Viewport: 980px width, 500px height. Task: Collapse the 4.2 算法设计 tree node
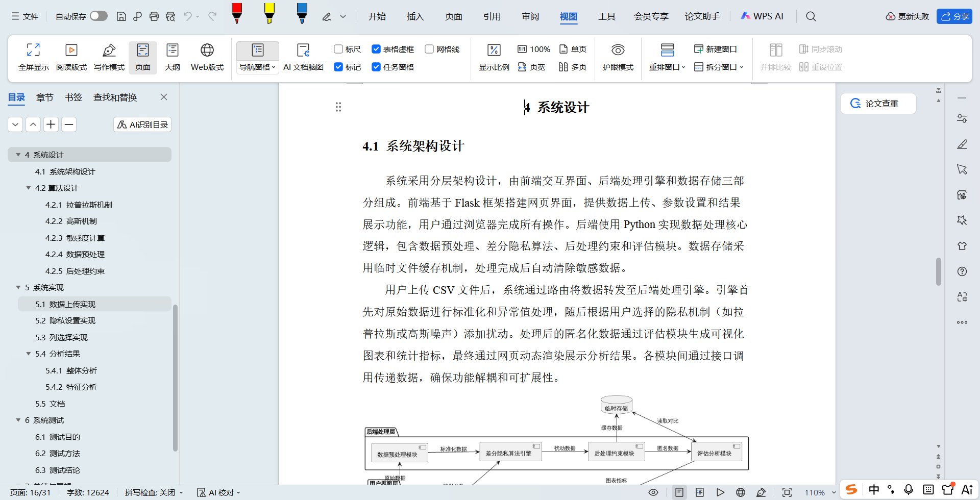coord(29,188)
